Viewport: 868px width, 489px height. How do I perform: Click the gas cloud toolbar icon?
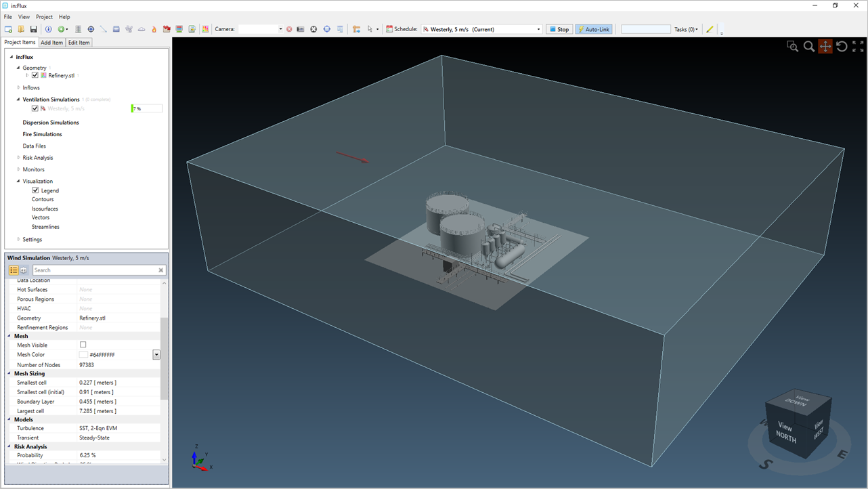click(x=142, y=29)
